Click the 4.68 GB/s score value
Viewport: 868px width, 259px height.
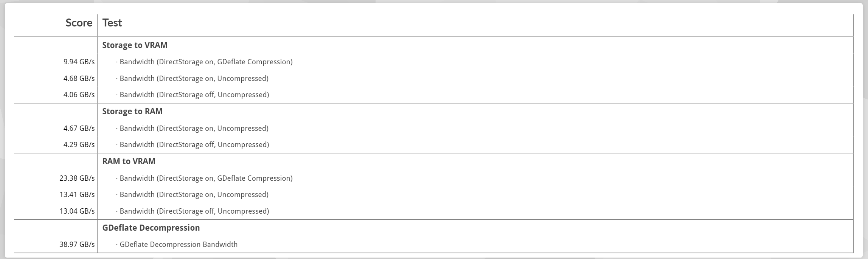[79, 78]
